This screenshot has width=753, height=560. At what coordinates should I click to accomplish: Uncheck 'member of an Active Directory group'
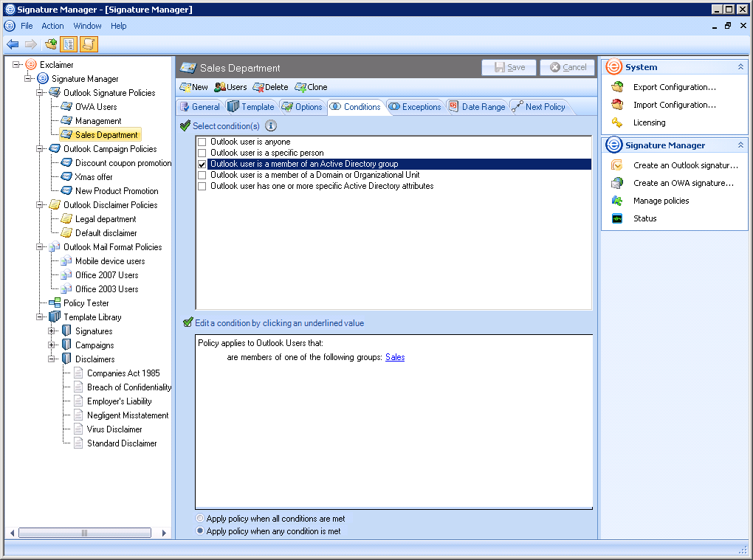pyautogui.click(x=202, y=164)
